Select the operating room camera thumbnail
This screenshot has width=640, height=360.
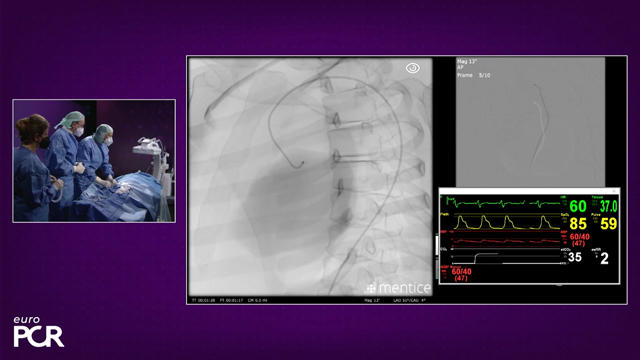click(x=94, y=161)
